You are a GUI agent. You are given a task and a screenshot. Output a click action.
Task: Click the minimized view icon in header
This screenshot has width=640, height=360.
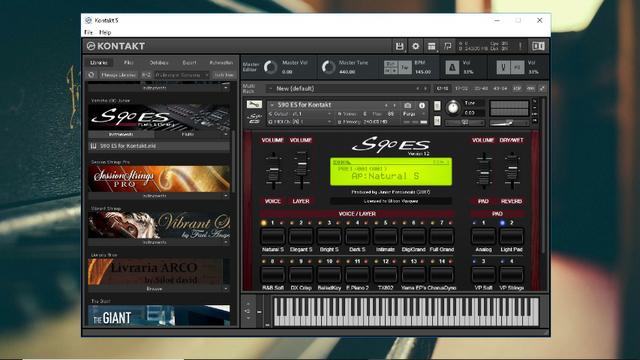coord(448,46)
